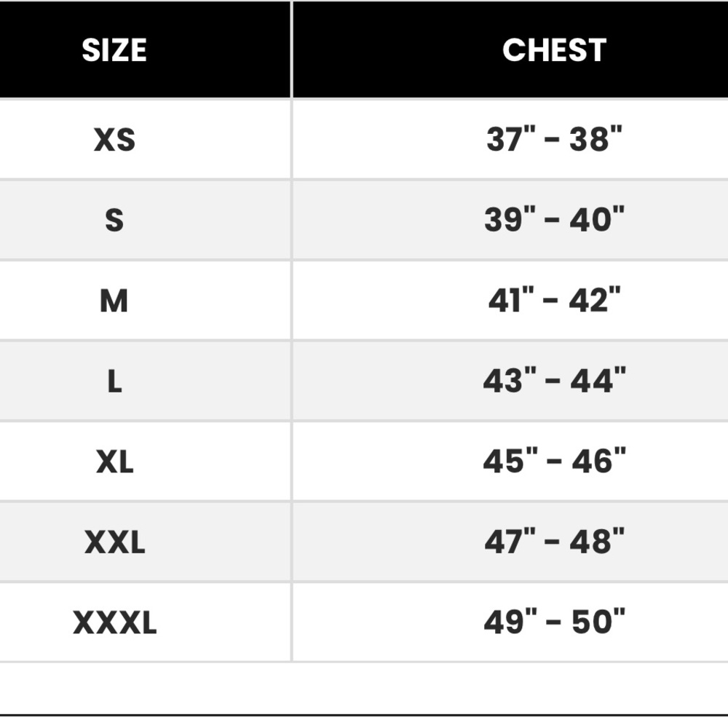Click the 37" - 38" chest measurement
The image size is (728, 728).
click(554, 138)
